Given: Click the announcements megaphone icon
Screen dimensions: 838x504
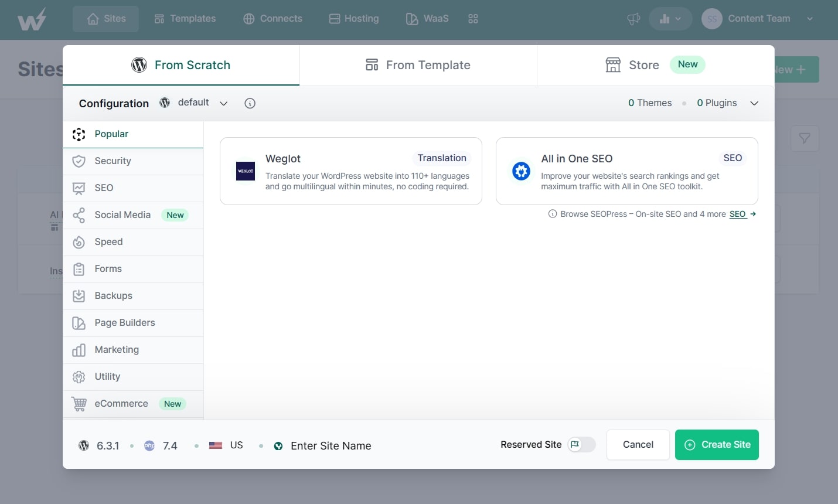Looking at the screenshot, I should [633, 19].
